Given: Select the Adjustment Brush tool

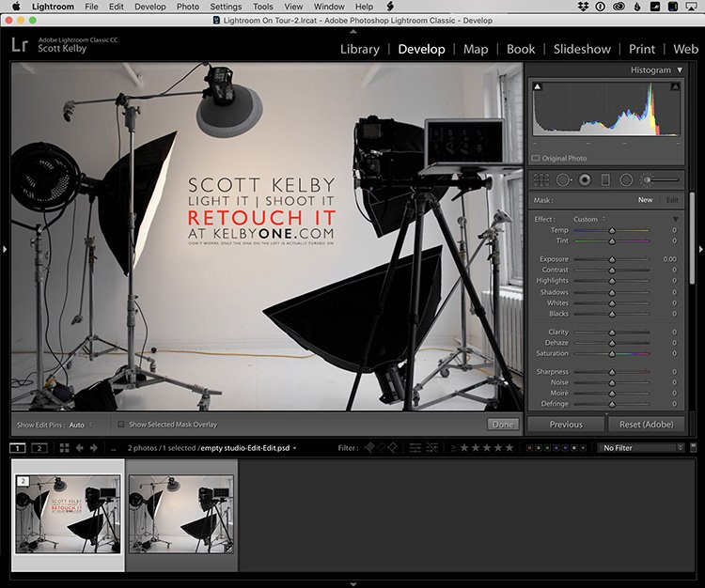Looking at the screenshot, I should coord(660,180).
